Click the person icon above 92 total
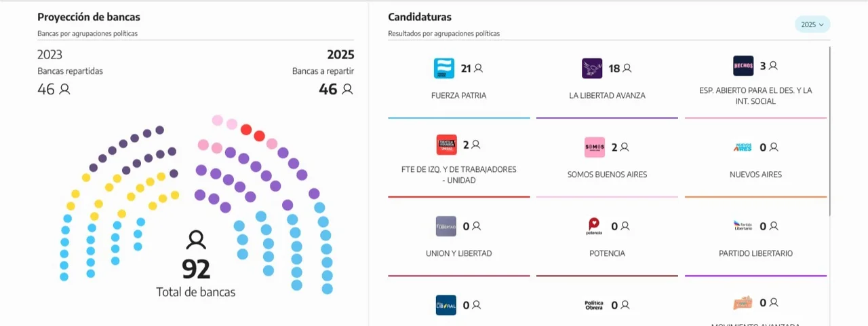Image resolution: width=868 pixels, height=326 pixels. click(x=196, y=239)
